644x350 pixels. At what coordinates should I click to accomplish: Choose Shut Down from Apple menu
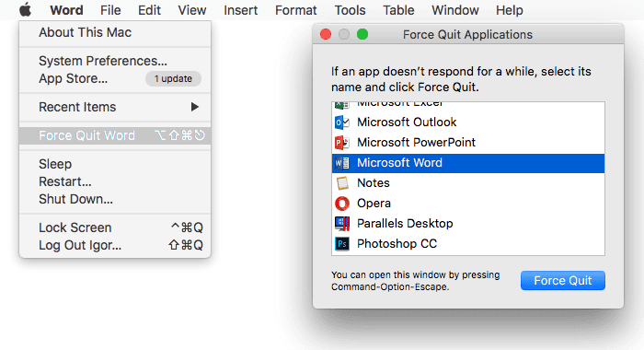[x=115, y=199]
